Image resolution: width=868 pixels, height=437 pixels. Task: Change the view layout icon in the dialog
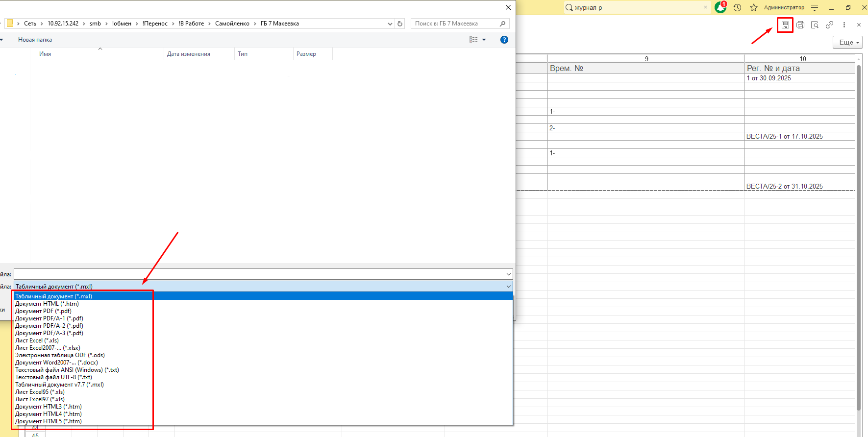pos(473,40)
